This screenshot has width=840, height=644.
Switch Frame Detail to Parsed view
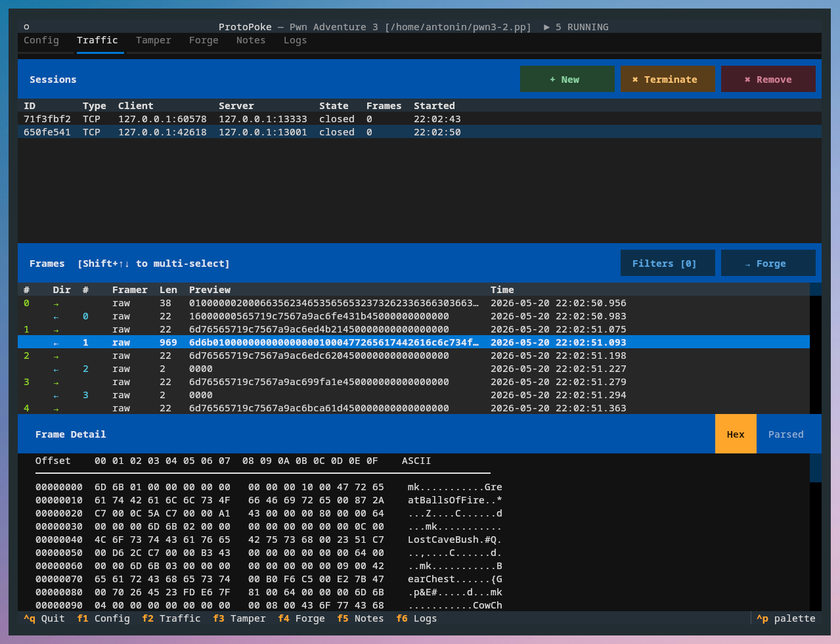click(x=786, y=434)
